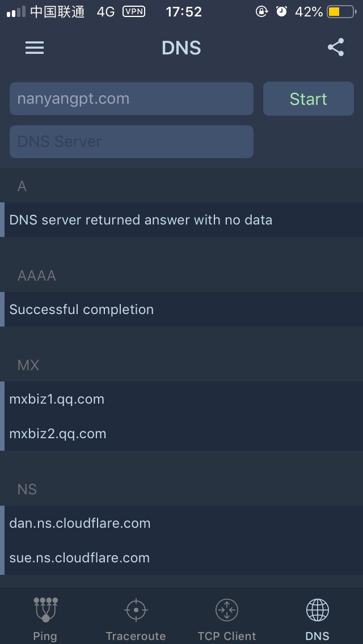Focus the nanyangpt.com domain field
Viewport: 363px width, 644px height.
[x=131, y=99]
